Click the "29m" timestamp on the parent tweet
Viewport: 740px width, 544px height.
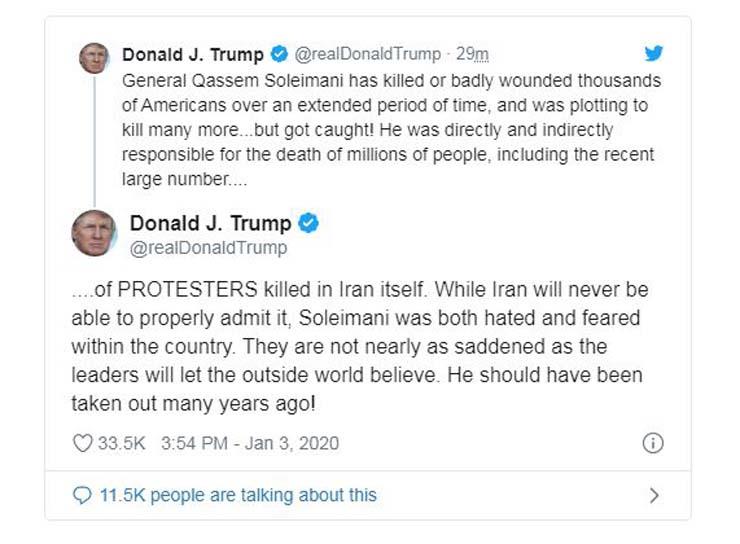click(x=472, y=54)
